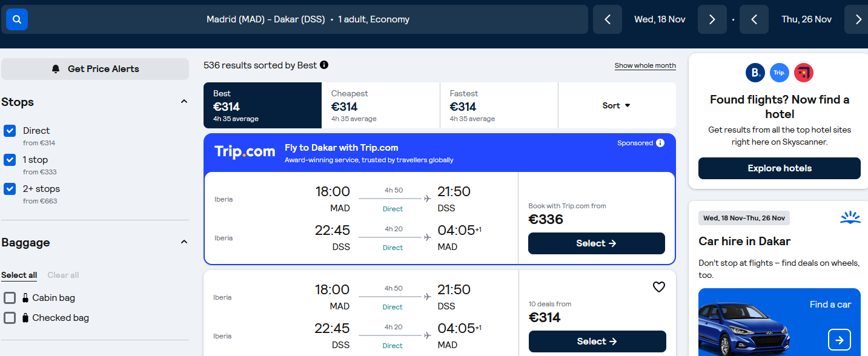
Task: Click the blue search magnifier icon
Action: click(x=17, y=19)
